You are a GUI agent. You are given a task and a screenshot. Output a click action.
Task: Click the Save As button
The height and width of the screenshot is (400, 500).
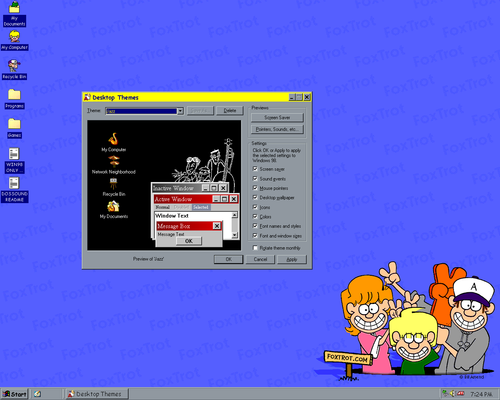point(200,110)
